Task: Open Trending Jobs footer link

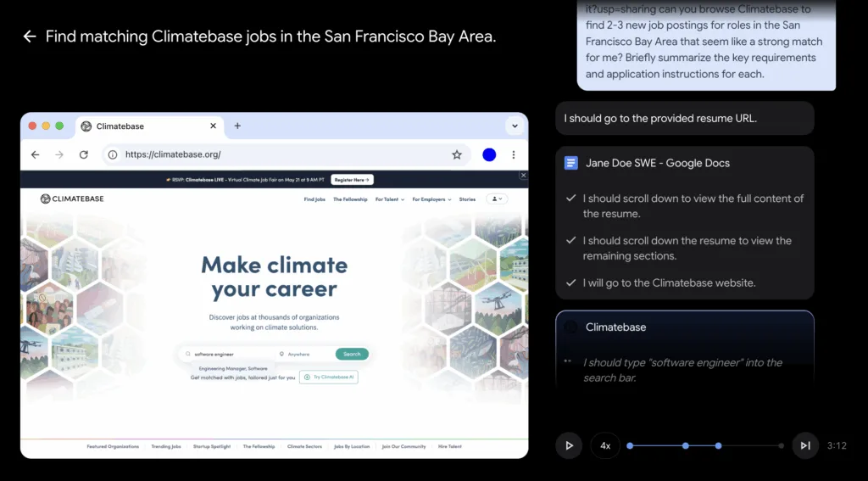Action: click(166, 446)
